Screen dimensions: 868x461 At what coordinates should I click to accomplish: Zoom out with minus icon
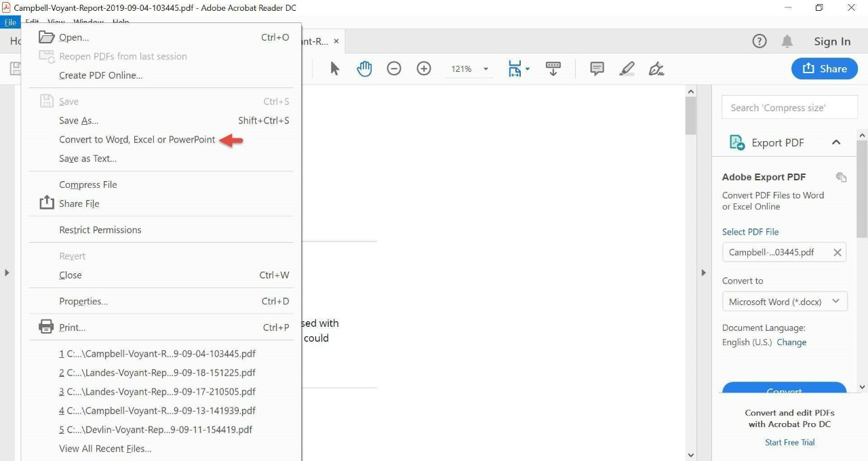[x=394, y=68]
